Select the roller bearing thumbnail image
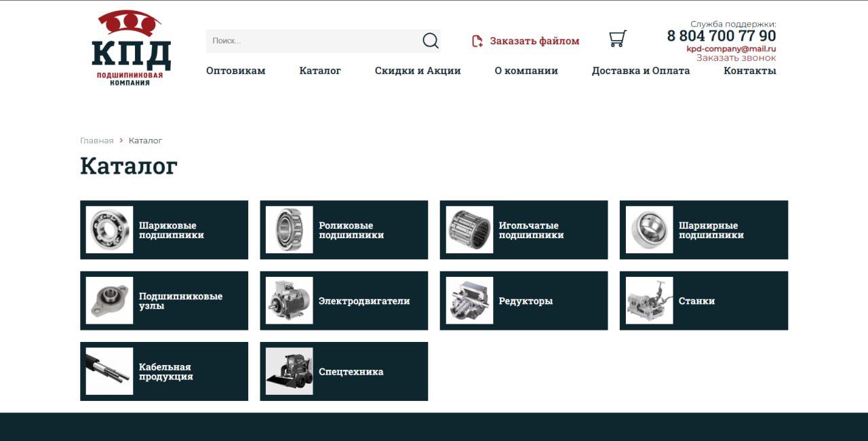 click(290, 230)
